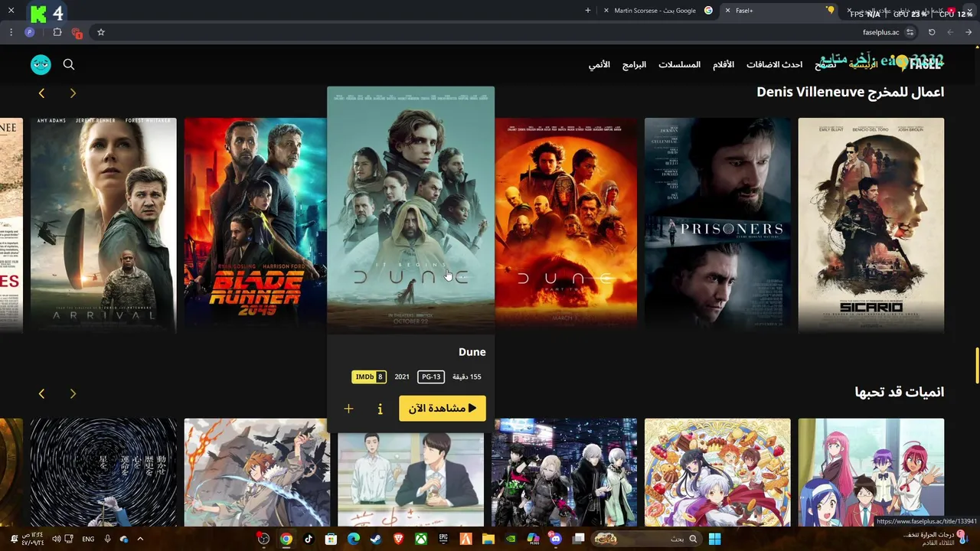Open the browser profile avatar

coord(30,32)
